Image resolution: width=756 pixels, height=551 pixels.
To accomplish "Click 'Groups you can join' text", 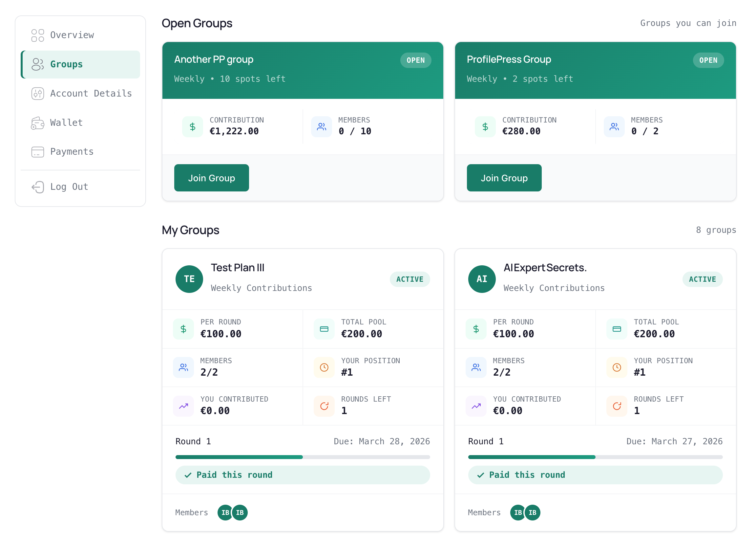I will click(688, 23).
